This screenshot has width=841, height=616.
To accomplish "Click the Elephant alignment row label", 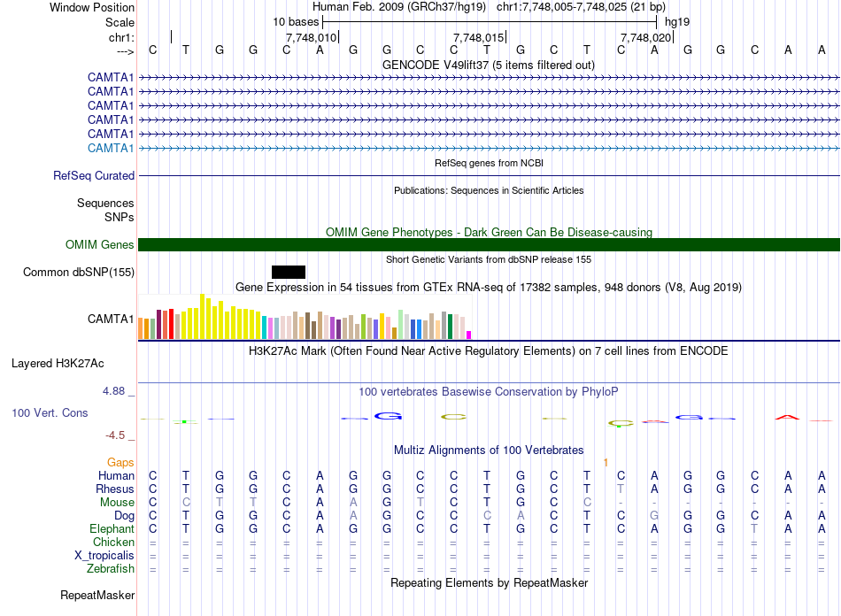I will click(112, 528).
